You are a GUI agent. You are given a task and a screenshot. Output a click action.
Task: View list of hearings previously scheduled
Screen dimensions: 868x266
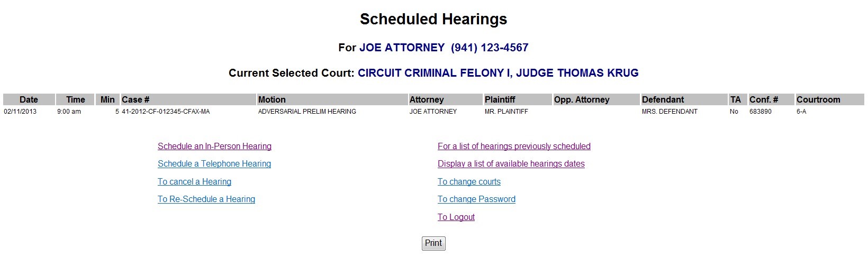click(x=514, y=146)
